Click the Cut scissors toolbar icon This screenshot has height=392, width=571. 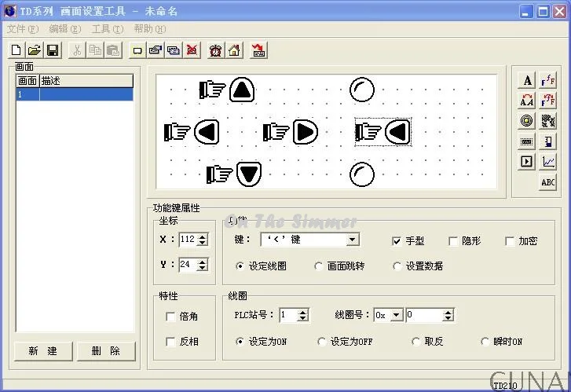(x=77, y=50)
